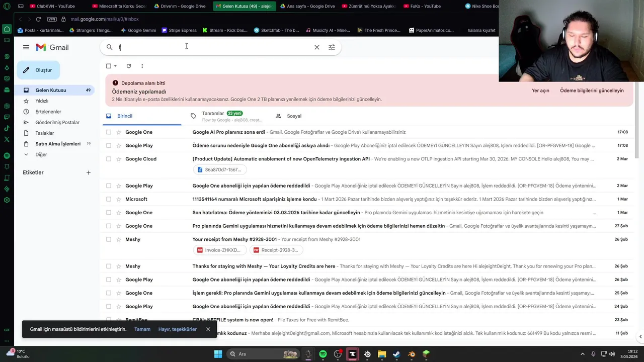The image size is (644, 362).
Task: Star the Microsoft order email
Action: tap(119, 199)
